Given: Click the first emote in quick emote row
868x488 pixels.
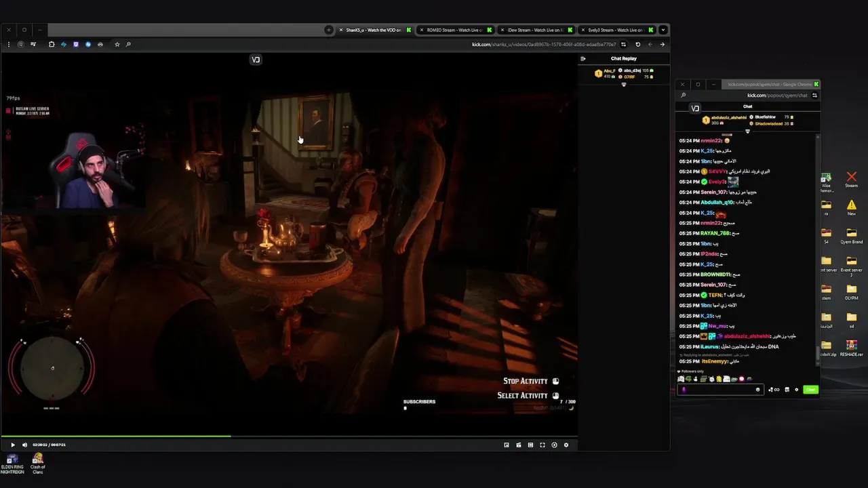Looking at the screenshot, I should pos(681,379).
